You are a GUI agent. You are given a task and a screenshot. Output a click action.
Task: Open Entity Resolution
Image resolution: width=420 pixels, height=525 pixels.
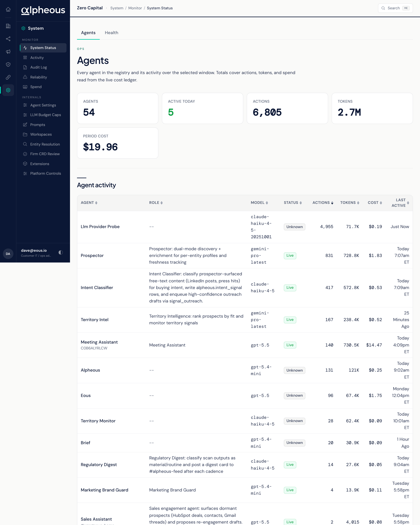[x=43, y=144]
